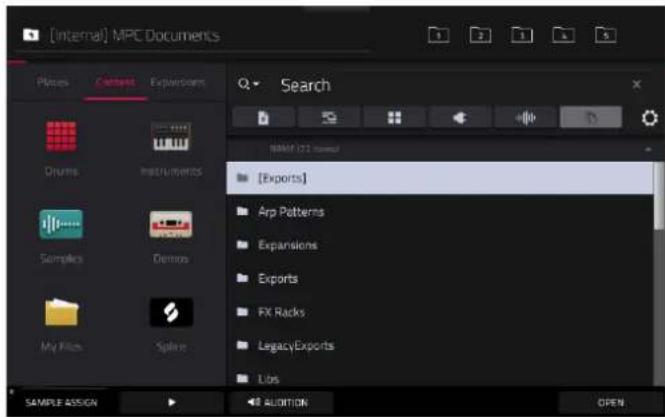Open folder shortcut 3
The image size is (665, 417).
(x=522, y=35)
